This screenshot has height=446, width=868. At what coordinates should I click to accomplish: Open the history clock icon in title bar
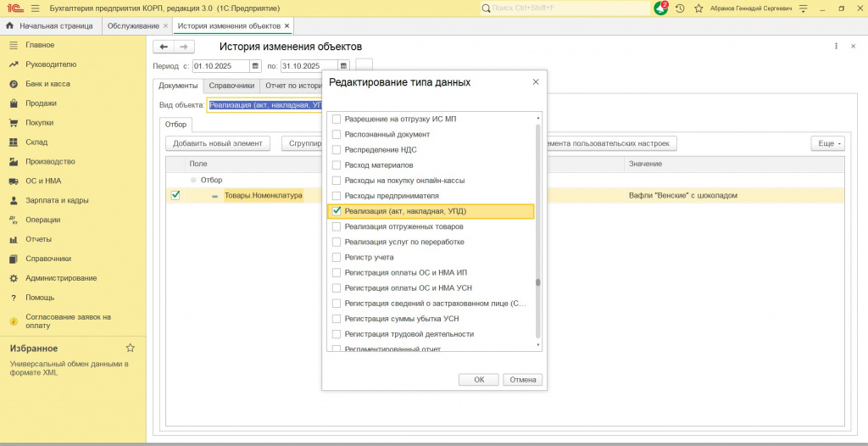pos(680,8)
